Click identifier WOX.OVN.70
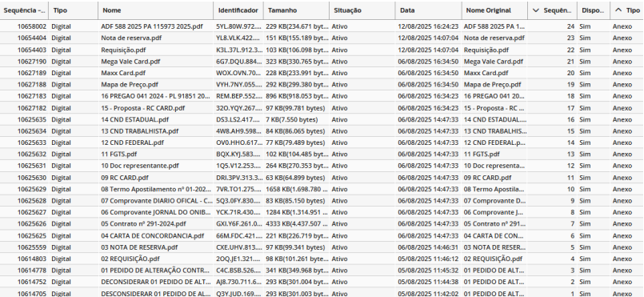The width and height of the screenshot is (644, 297). 238,73
